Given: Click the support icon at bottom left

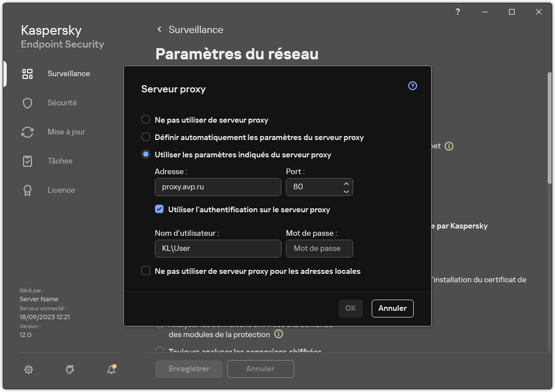Looking at the screenshot, I should tap(70, 370).
